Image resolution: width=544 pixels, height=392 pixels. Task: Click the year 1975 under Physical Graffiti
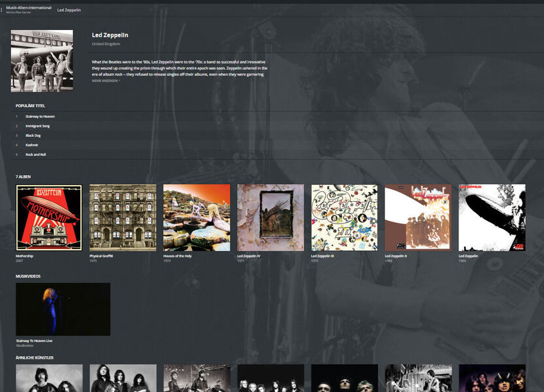(x=93, y=261)
